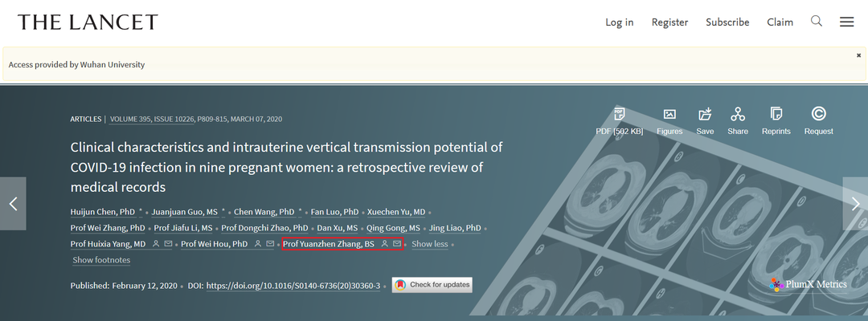Open author Dan Xu, MS
868x321 pixels.
[x=337, y=228]
